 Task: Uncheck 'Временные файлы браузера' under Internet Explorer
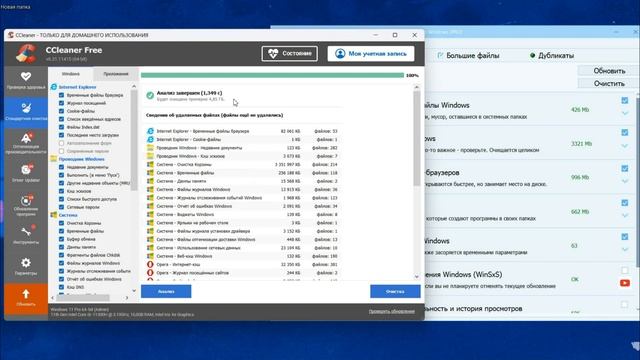pyautogui.click(x=61, y=95)
